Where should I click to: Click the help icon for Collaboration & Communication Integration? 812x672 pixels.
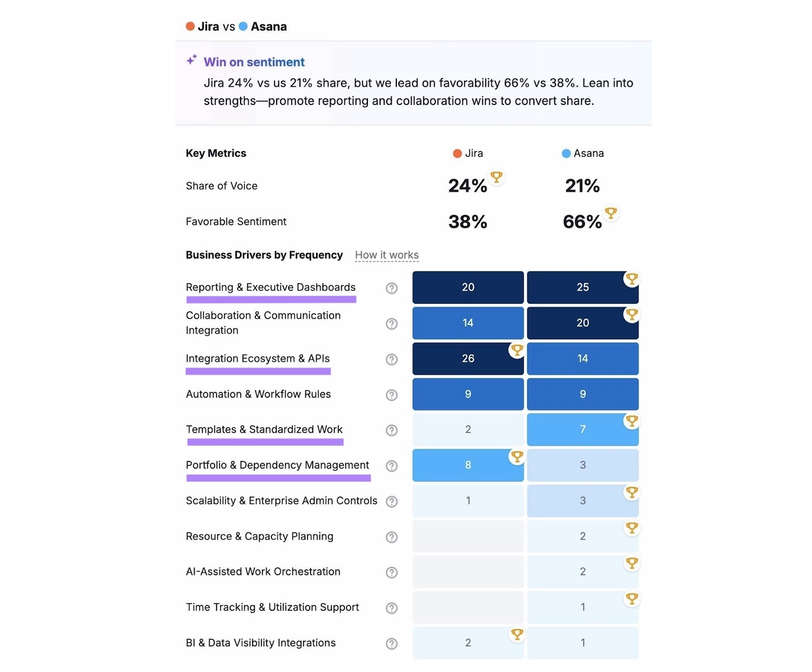coord(391,324)
